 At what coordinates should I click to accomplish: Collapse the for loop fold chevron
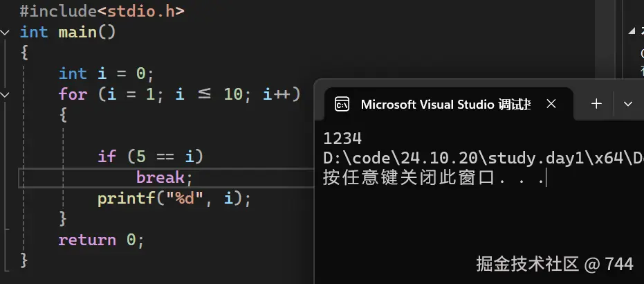5,94
